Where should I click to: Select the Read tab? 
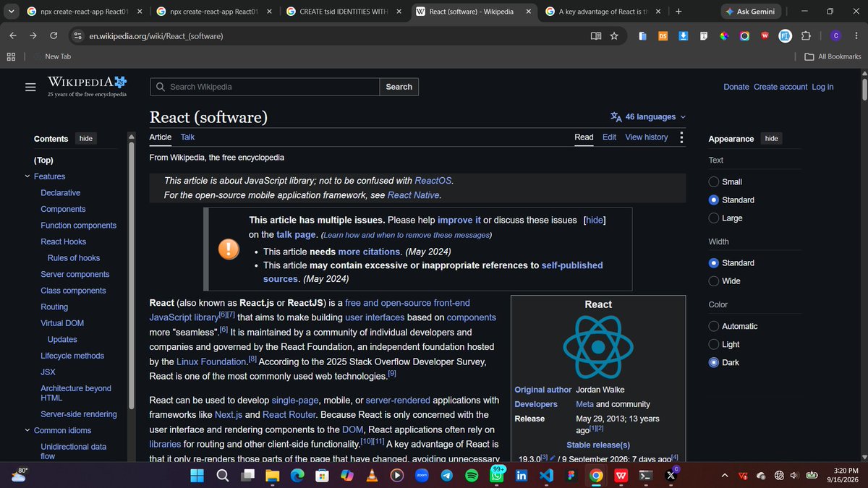(x=584, y=137)
